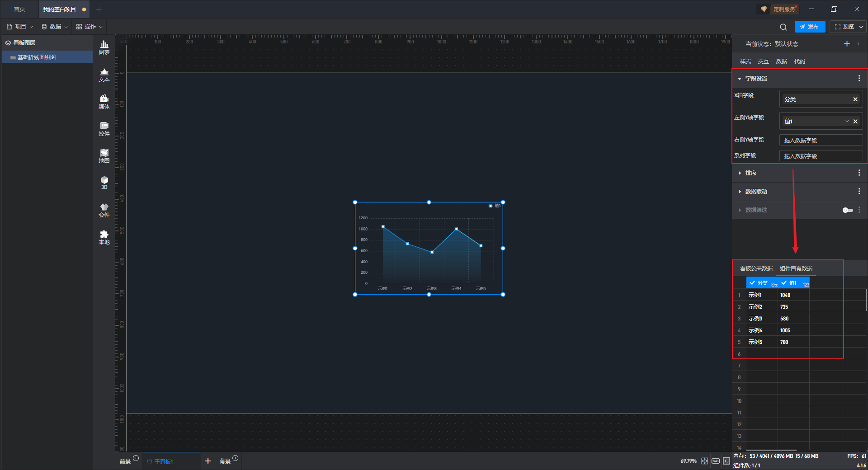Open 排序 section more options menu
The image size is (868, 470).
click(859, 173)
